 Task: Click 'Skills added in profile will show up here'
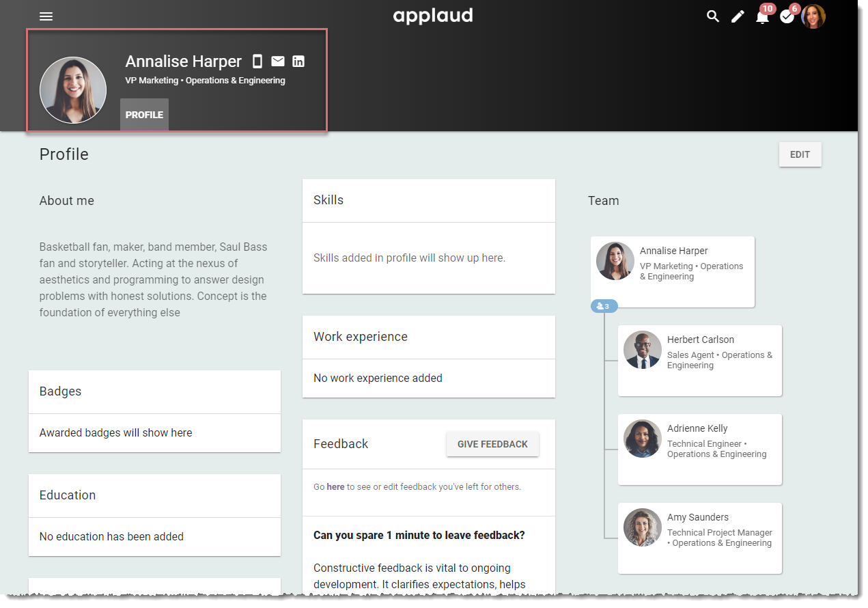click(410, 258)
